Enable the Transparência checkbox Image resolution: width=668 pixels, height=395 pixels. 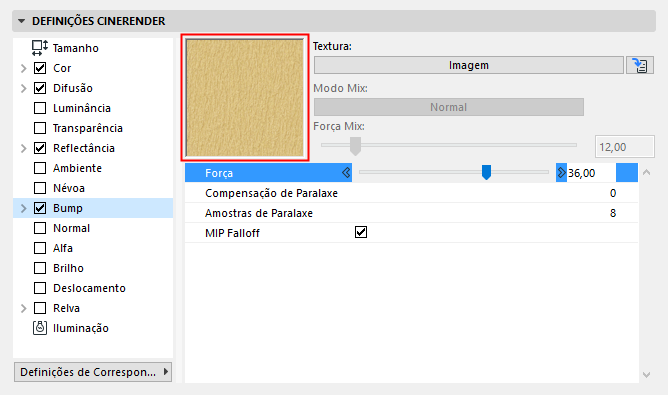point(40,128)
